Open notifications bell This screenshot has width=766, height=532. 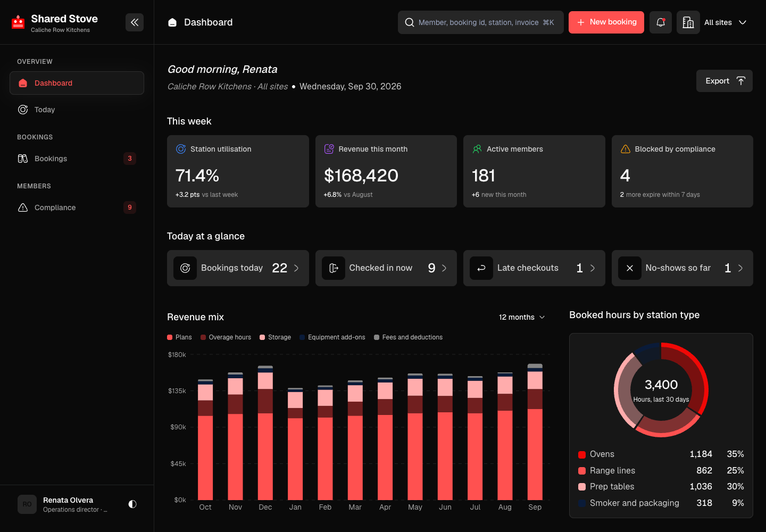pos(661,22)
